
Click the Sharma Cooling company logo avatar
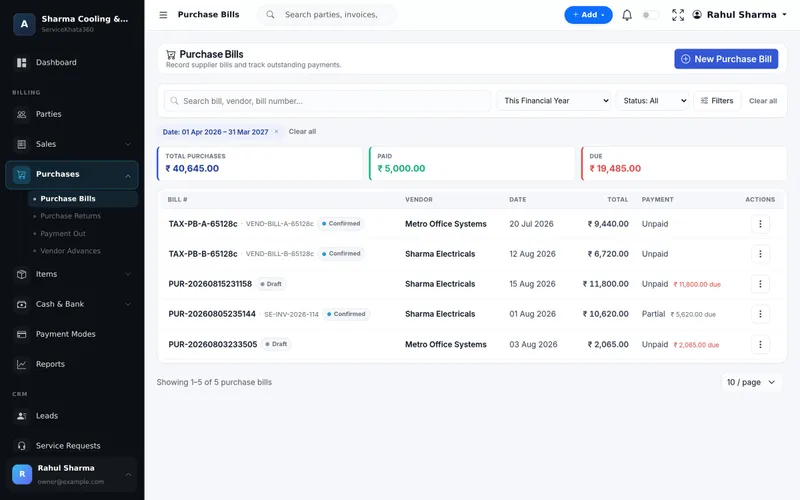[x=24, y=24]
